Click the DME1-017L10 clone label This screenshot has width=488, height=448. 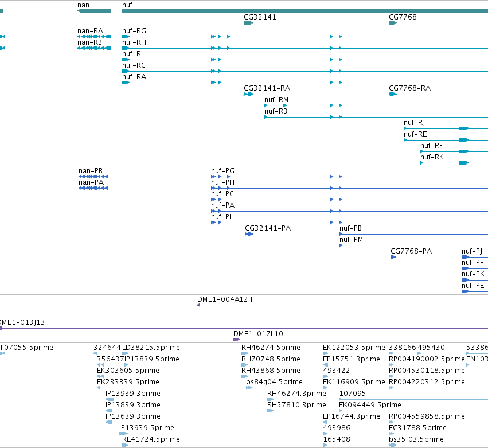click(258, 334)
